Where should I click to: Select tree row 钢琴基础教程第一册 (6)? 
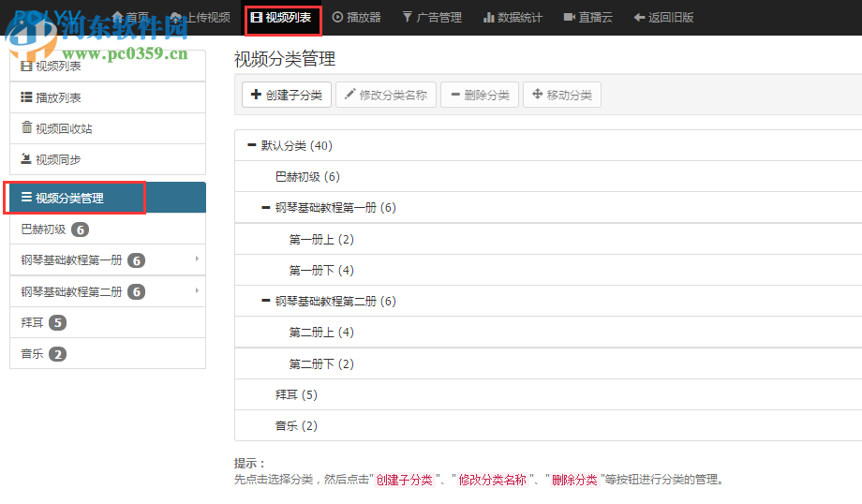pyautogui.click(x=548, y=207)
